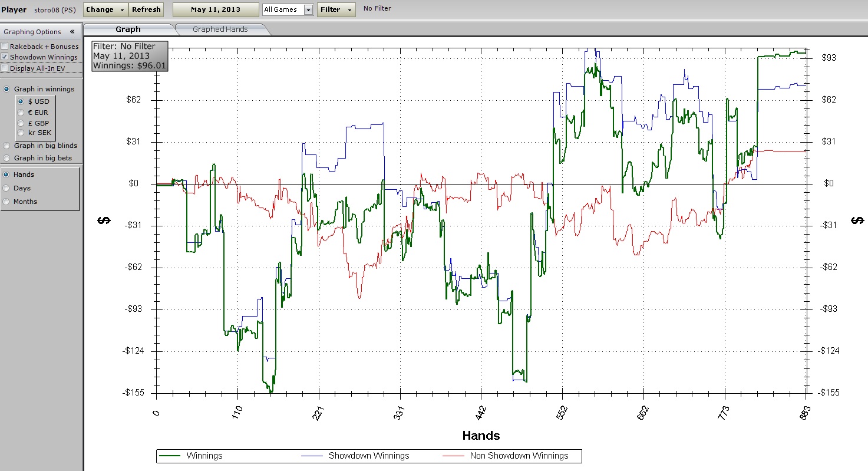
Task: Uncheck Showdown Winnings checkbox
Action: (5, 57)
